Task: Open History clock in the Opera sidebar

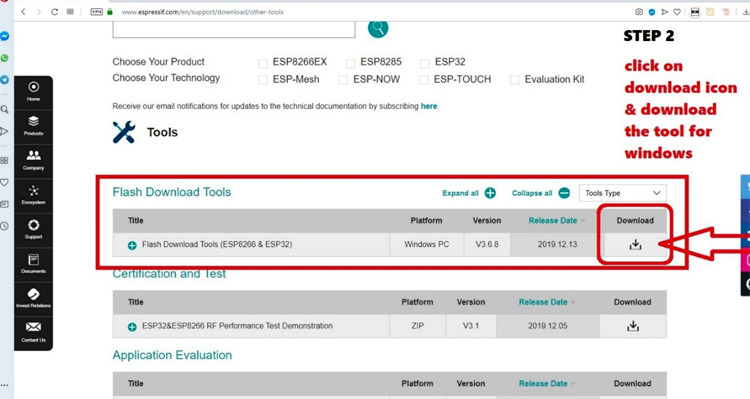Action: pos(4,226)
